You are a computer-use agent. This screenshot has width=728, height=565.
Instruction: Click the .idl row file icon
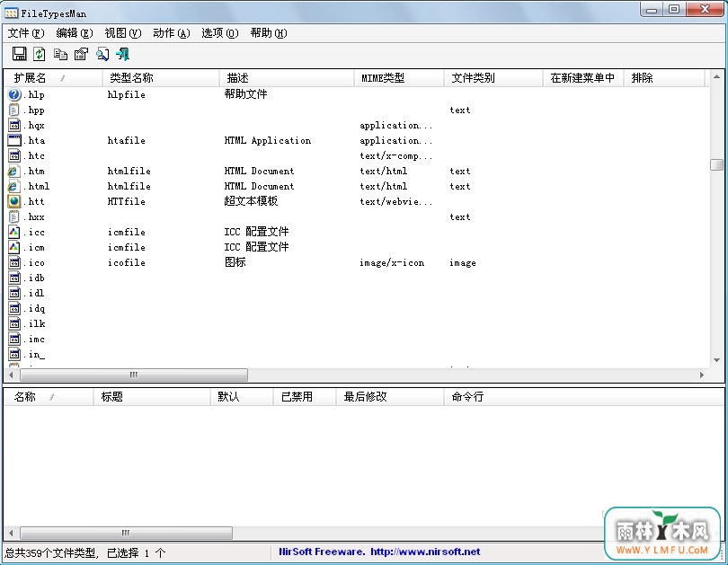14,293
